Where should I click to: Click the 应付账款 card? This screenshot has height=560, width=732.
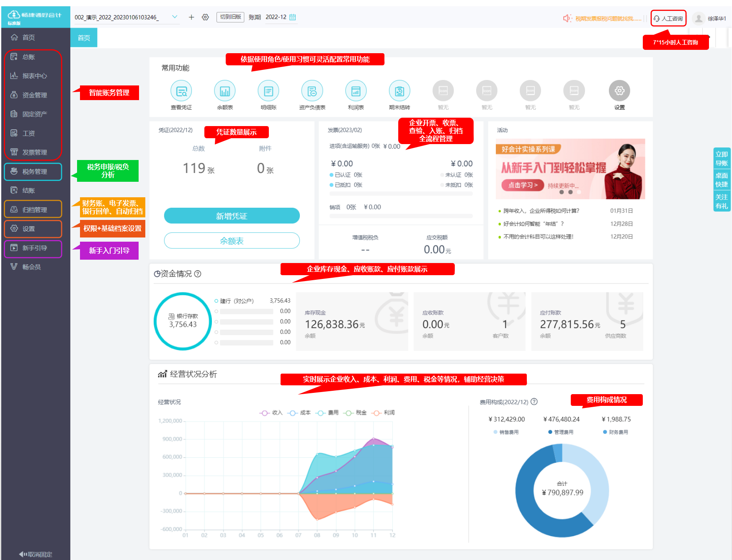587,322
